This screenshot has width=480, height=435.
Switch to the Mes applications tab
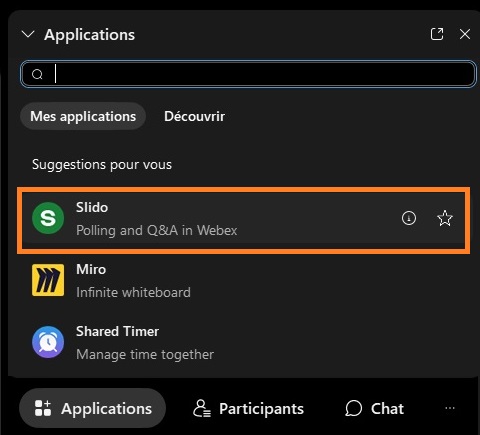(x=83, y=116)
